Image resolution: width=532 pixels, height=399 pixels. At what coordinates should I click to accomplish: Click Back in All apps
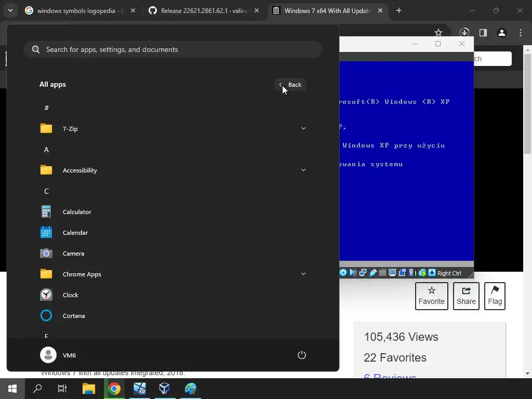click(x=290, y=85)
